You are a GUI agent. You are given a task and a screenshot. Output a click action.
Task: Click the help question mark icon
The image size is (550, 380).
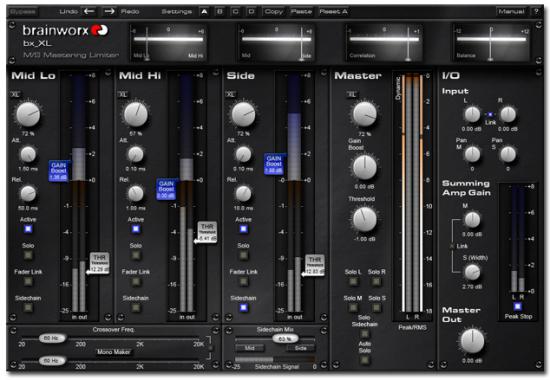point(536,12)
